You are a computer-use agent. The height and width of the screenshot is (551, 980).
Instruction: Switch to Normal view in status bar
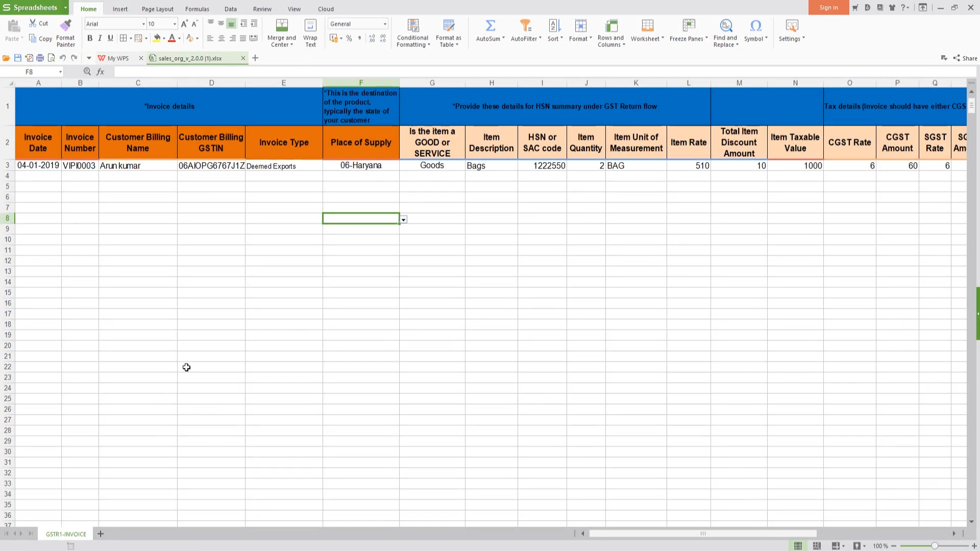click(798, 546)
